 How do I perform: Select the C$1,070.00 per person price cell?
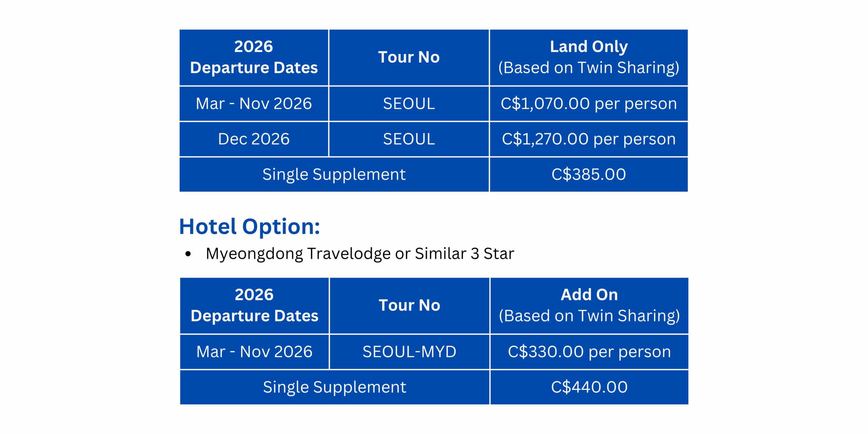[589, 103]
